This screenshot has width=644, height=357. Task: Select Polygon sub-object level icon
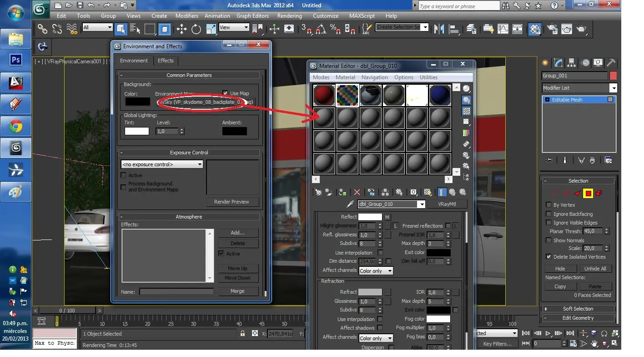(x=588, y=194)
